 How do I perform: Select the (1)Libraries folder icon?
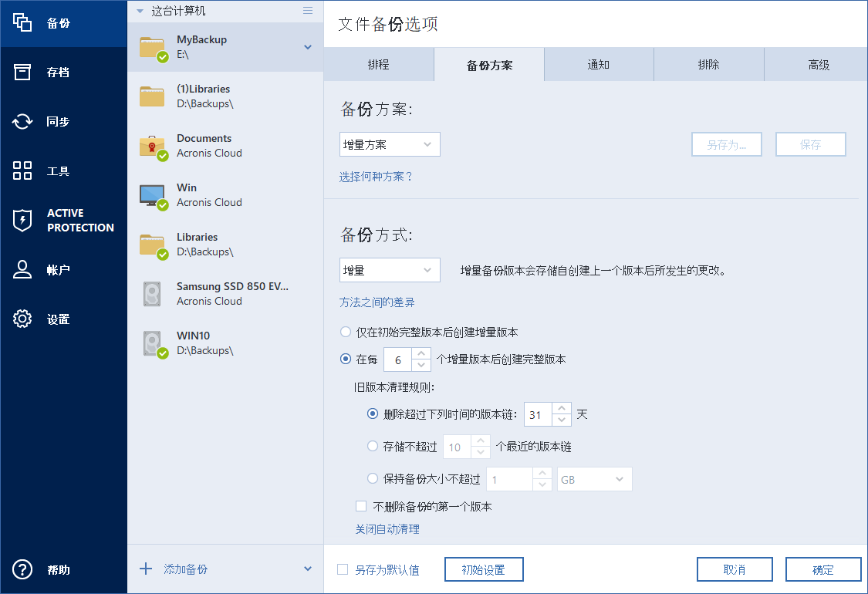(x=152, y=96)
